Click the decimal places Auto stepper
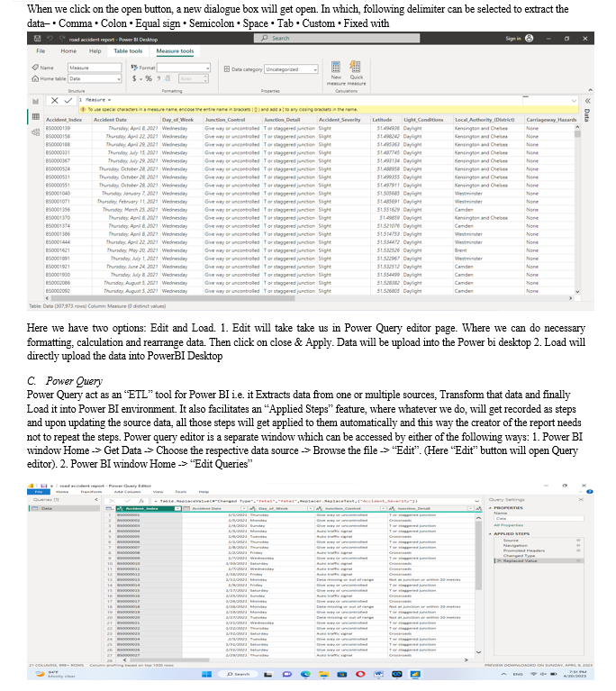Viewport: 616px width, 691px height. [x=193, y=79]
